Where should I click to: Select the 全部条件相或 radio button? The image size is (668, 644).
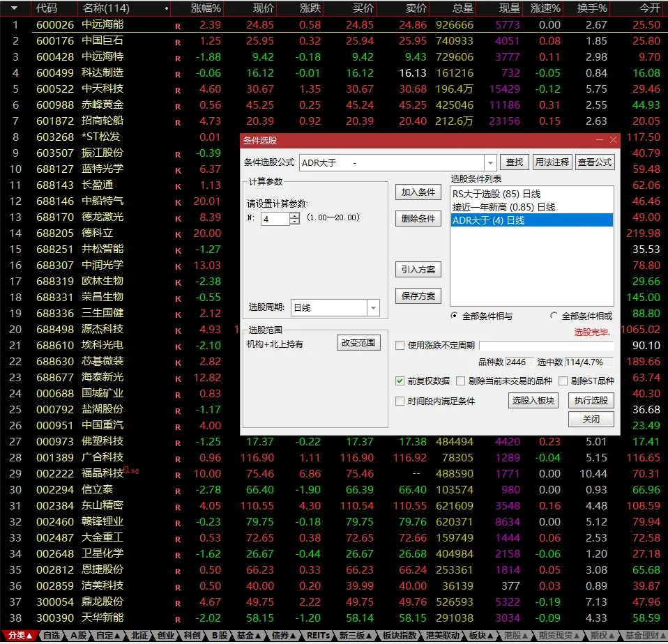tap(554, 316)
